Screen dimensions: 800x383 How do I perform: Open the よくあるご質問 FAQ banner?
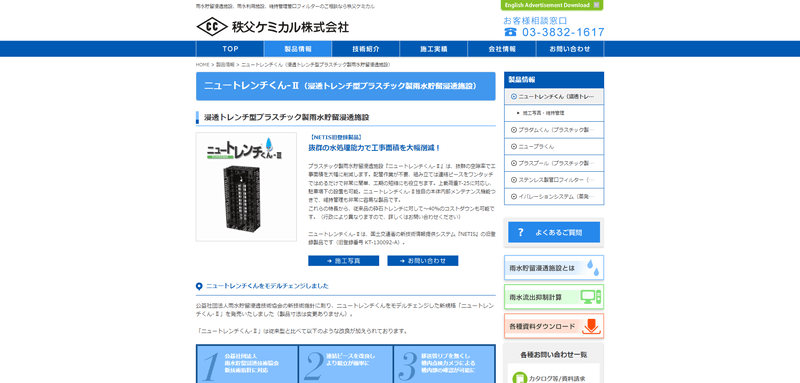[554, 233]
